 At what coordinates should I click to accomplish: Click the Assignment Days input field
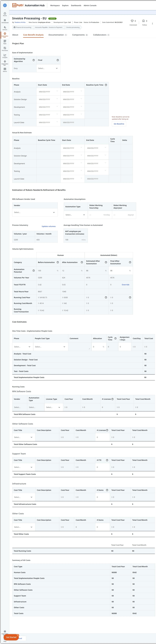(125, 347)
